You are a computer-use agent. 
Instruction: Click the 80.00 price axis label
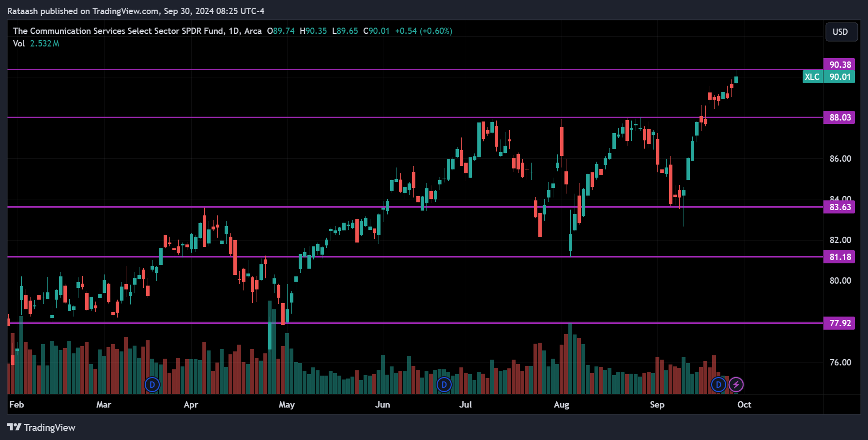pyautogui.click(x=840, y=281)
